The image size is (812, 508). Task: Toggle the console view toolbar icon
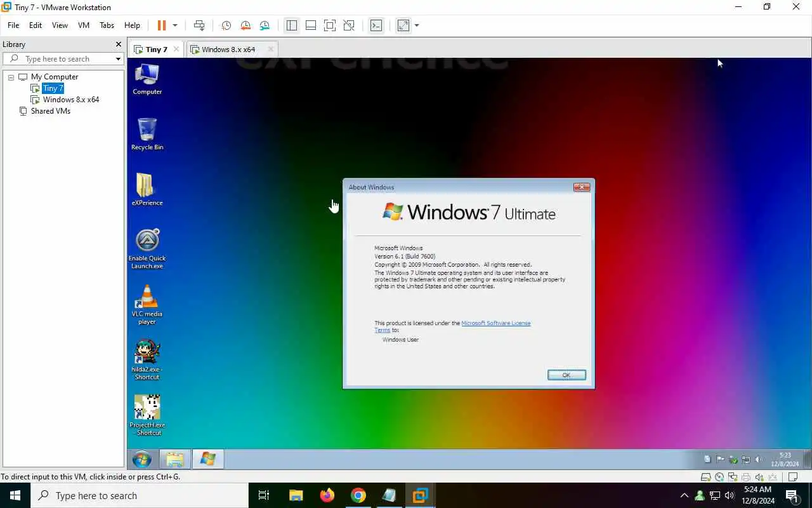pyautogui.click(x=376, y=25)
